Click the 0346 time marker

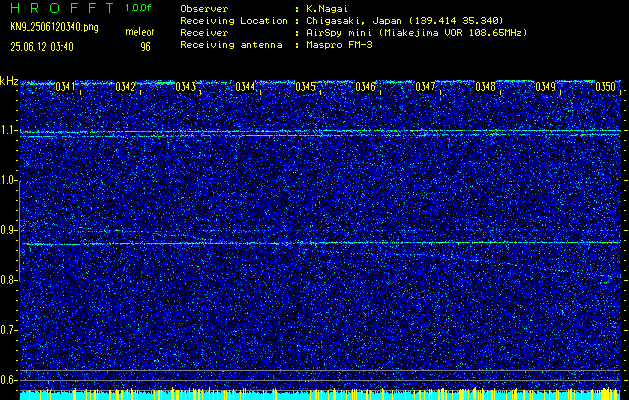click(x=365, y=87)
